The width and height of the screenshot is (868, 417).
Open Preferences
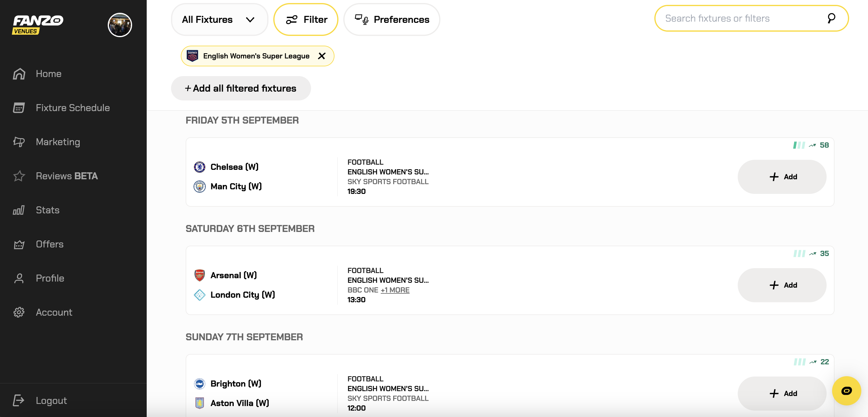[x=392, y=19]
